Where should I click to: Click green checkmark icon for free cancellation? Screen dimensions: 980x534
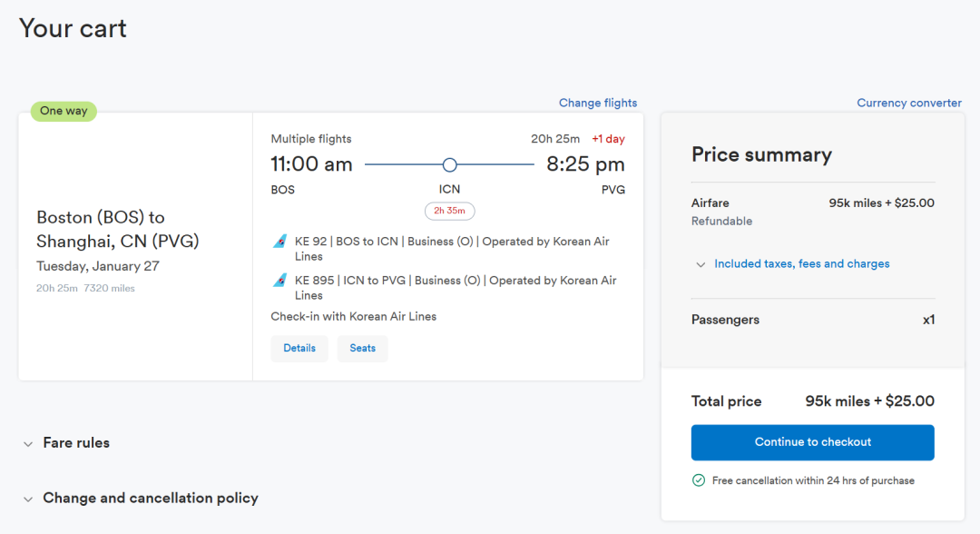point(699,480)
